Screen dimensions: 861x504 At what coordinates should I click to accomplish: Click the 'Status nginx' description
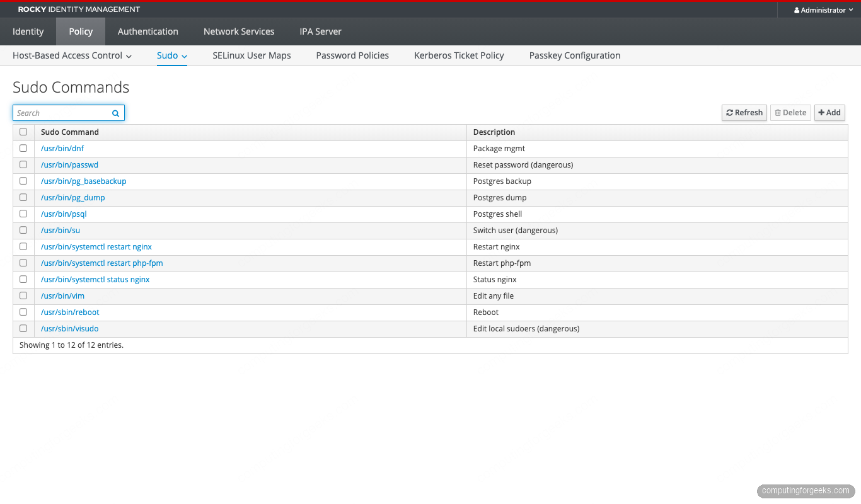click(495, 280)
